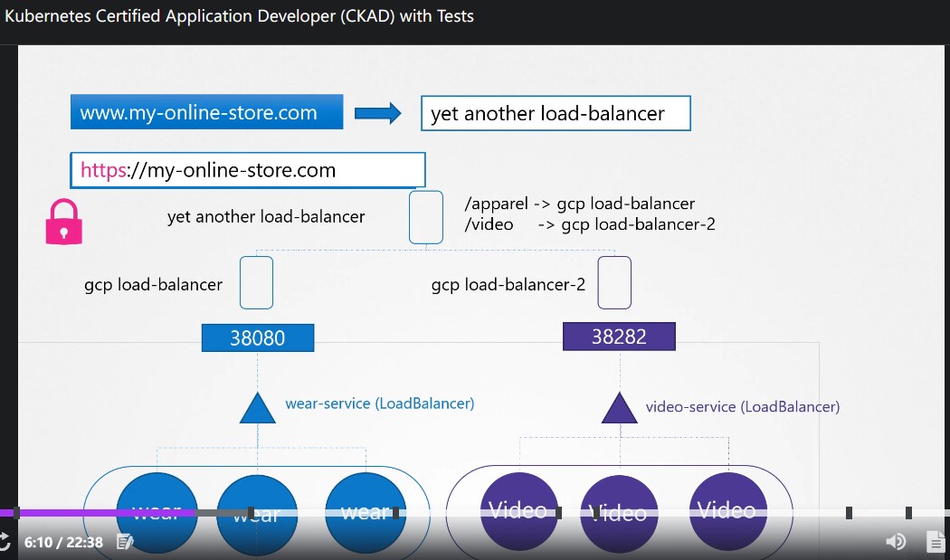Click the forward skip arrow icon

click(x=5, y=541)
